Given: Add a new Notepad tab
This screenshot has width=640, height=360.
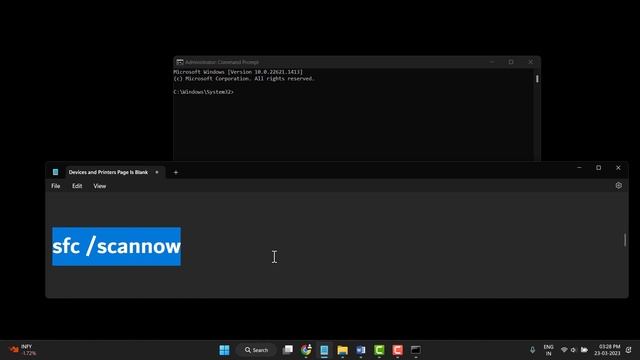Looking at the screenshot, I should (176, 172).
